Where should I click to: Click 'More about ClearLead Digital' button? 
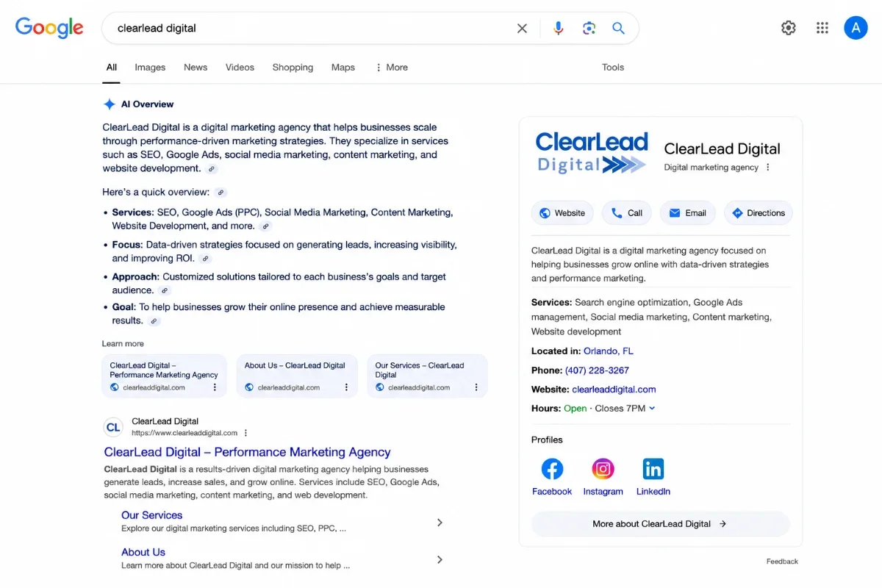coord(660,524)
